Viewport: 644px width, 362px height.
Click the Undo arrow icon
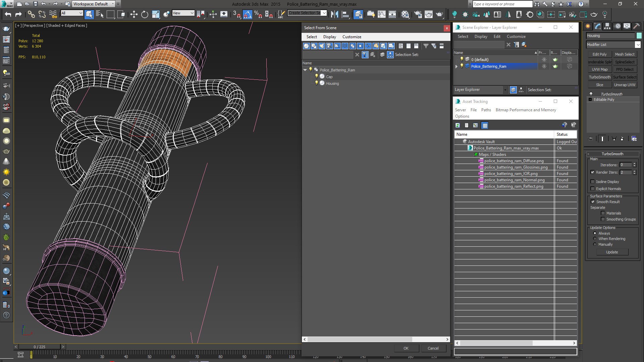point(8,14)
